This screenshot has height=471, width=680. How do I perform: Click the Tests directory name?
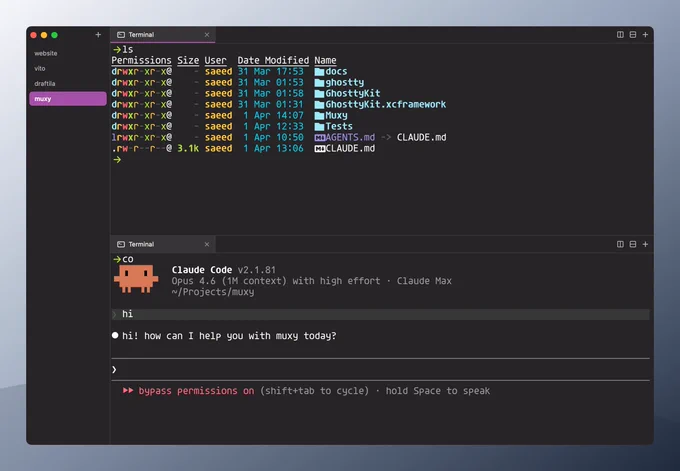[339, 127]
